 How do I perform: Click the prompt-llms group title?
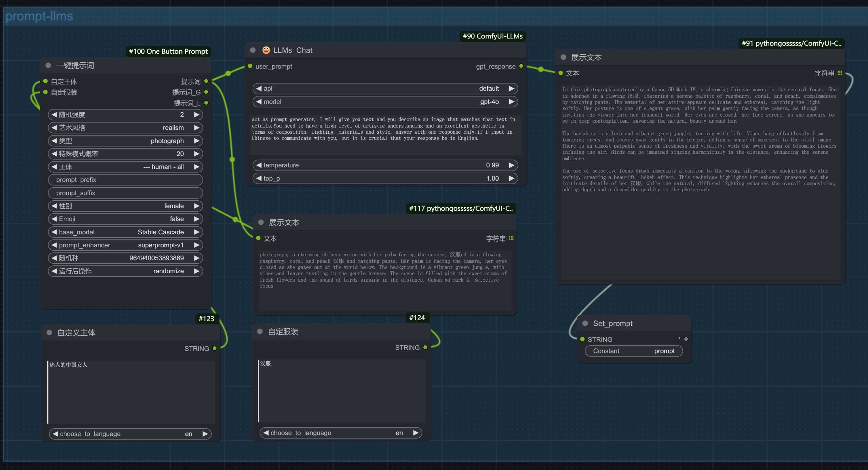click(x=39, y=16)
